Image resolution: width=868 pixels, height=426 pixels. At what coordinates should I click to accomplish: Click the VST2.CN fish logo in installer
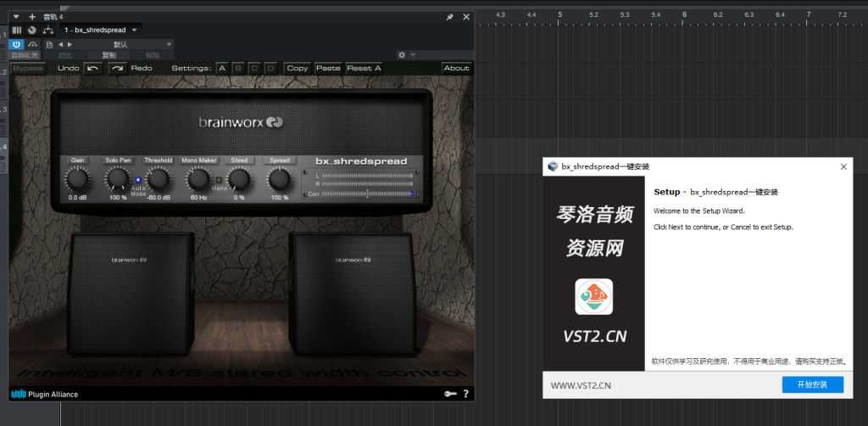click(x=593, y=296)
